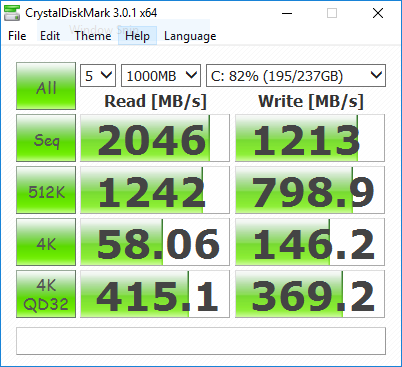Expand the C: drive selection dropdown
This screenshot has height=367, width=402.
(x=296, y=76)
